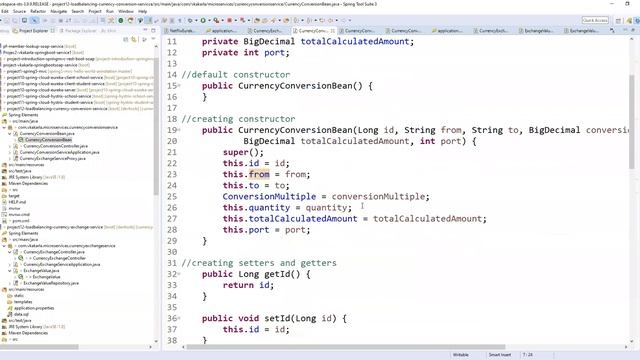640x360 pixels.
Task: Click the editor vertical scrollbar thumb
Action: tap(631, 122)
